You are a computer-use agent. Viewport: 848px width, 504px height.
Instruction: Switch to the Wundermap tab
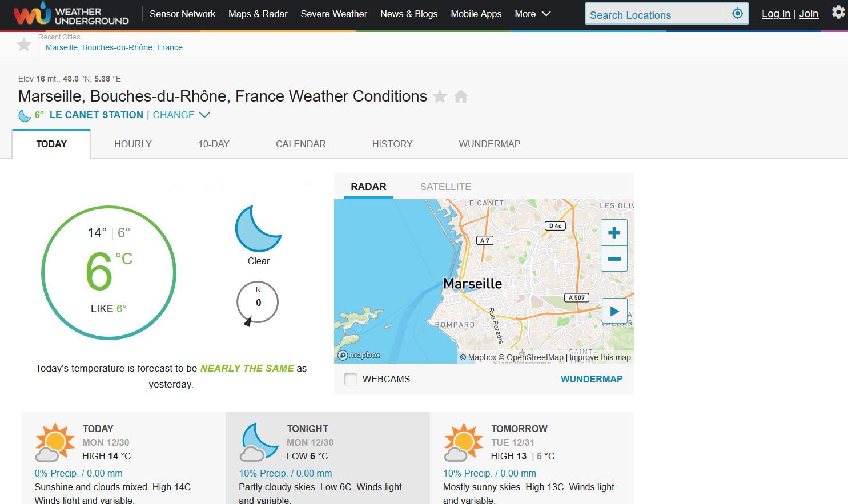coord(489,144)
